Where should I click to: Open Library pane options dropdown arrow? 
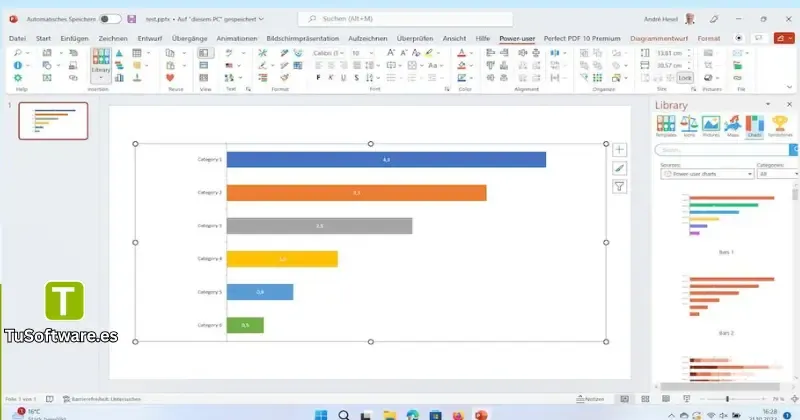(x=768, y=104)
